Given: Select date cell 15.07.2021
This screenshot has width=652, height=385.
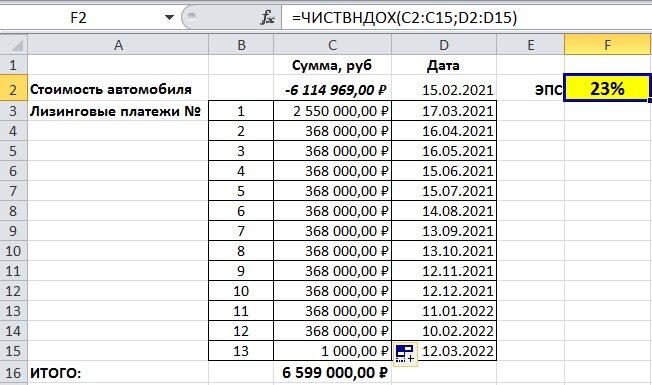Looking at the screenshot, I should (x=444, y=191).
